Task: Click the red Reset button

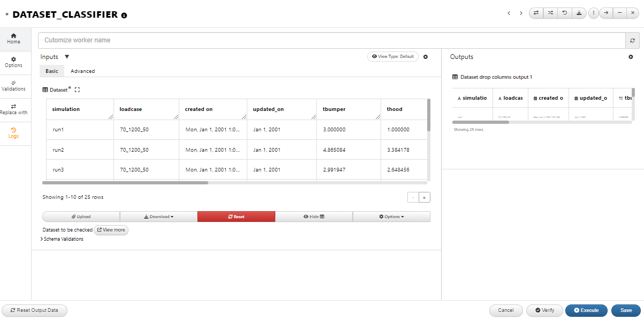Action: point(236,217)
